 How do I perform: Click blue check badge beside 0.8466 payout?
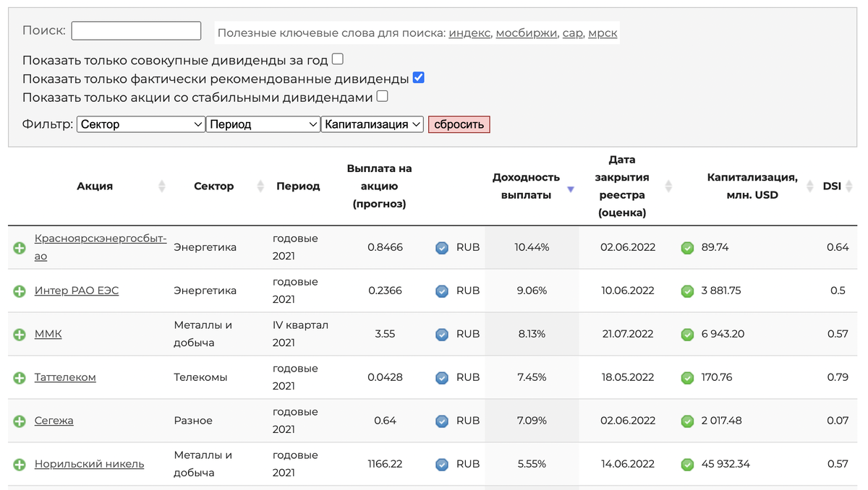[442, 248]
